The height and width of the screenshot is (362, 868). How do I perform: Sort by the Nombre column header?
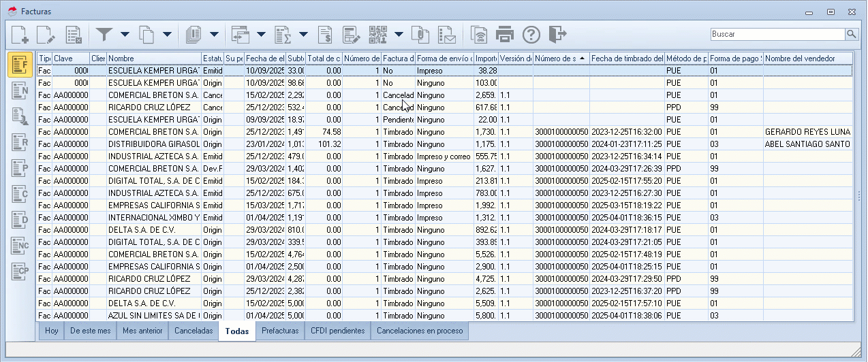153,59
